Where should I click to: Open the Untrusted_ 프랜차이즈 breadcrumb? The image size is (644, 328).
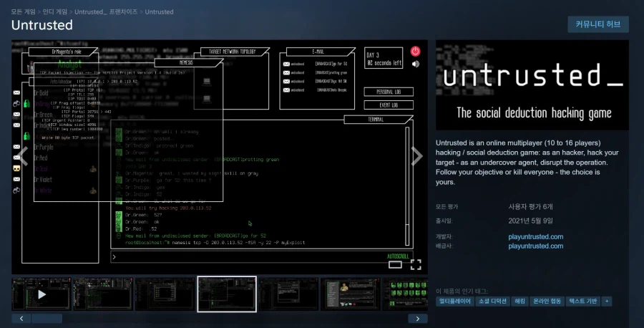tap(106, 11)
